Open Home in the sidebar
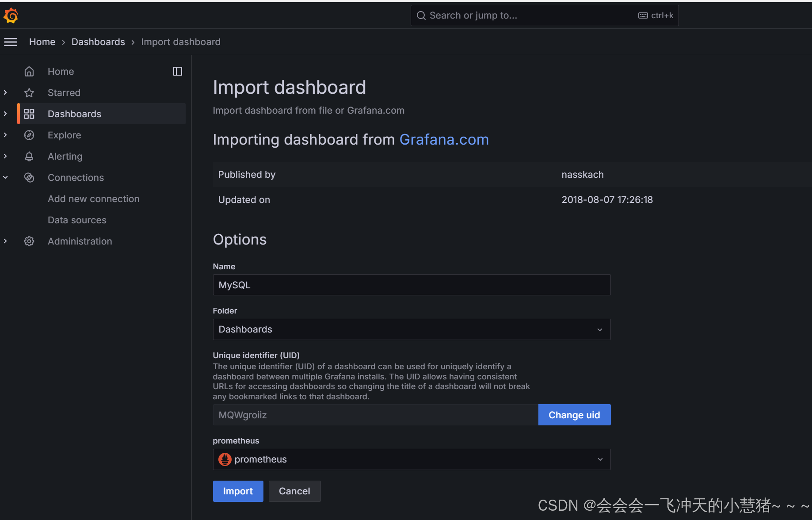The height and width of the screenshot is (520, 812). pyautogui.click(x=61, y=71)
